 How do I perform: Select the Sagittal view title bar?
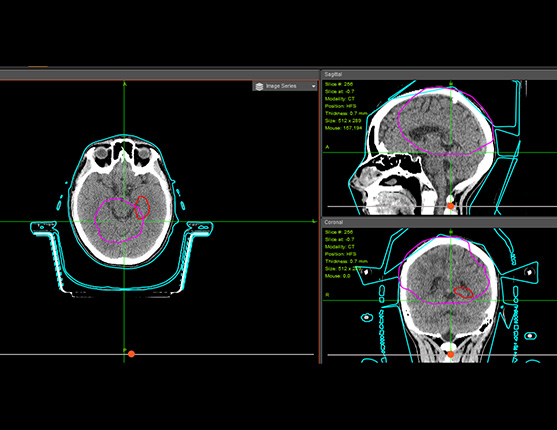pos(439,75)
